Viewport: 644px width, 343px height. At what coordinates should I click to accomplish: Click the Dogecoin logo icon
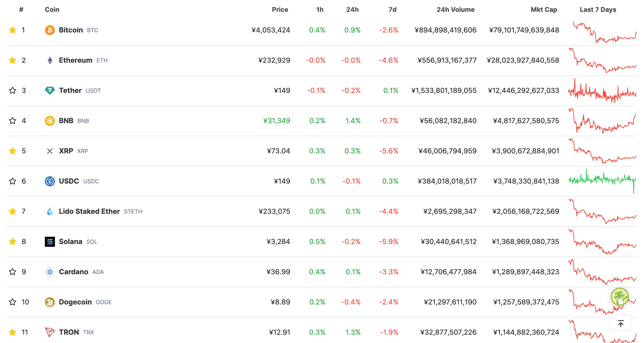pos(50,302)
